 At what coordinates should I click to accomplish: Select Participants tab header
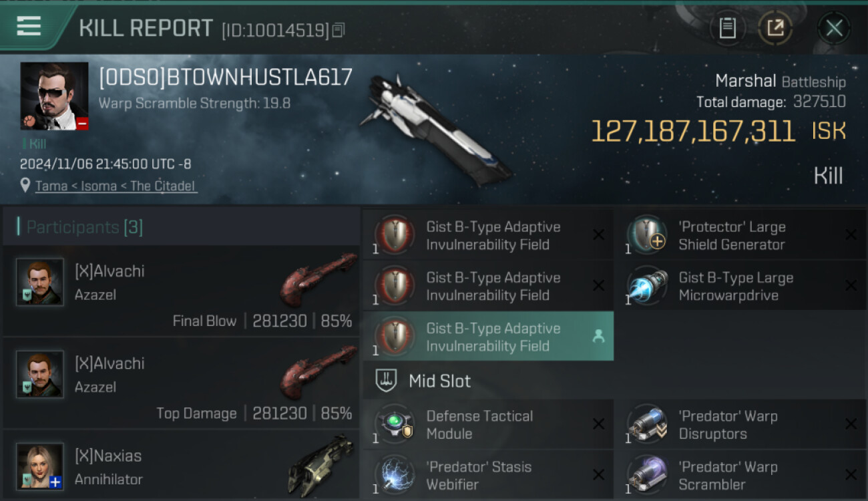coord(84,227)
